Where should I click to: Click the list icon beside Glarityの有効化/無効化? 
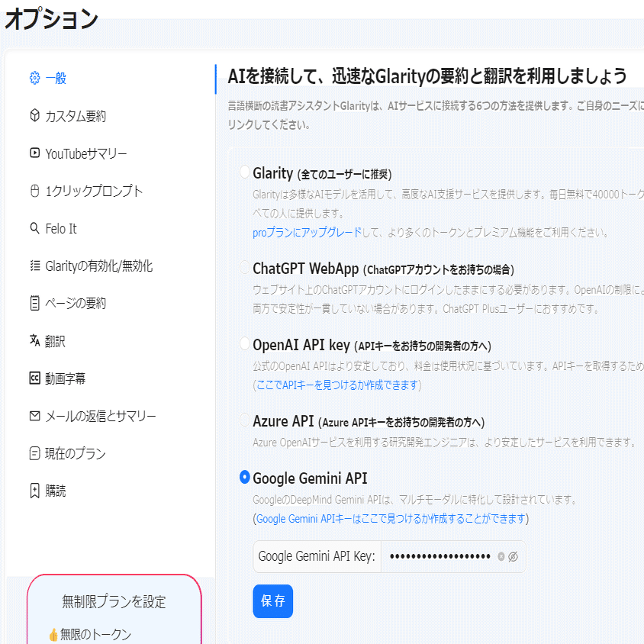pyautogui.click(x=35, y=266)
